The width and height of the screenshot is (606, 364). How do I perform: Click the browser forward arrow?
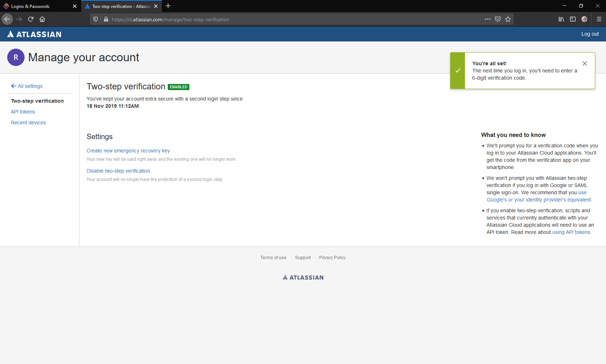coord(19,19)
